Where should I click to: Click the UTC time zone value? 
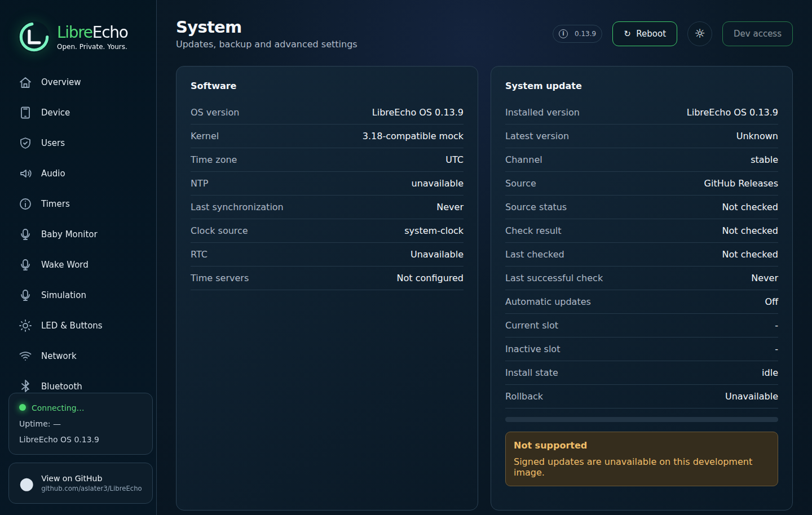coord(454,160)
